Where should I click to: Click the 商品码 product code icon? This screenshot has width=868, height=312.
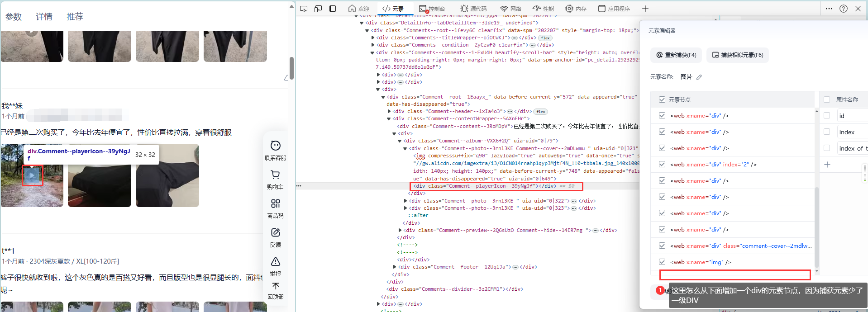click(x=275, y=203)
